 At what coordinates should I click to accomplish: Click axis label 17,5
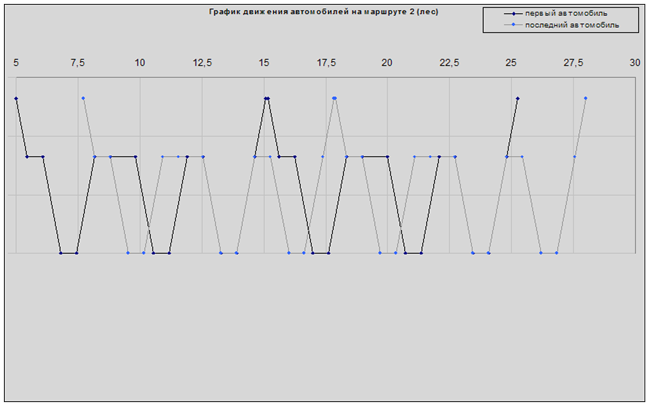[326, 62]
